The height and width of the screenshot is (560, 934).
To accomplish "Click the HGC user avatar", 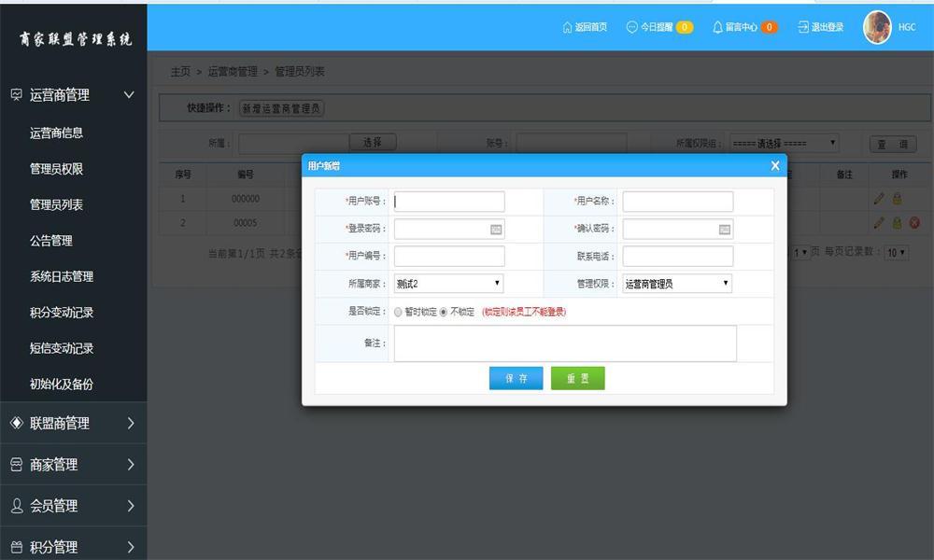I will 877,27.
